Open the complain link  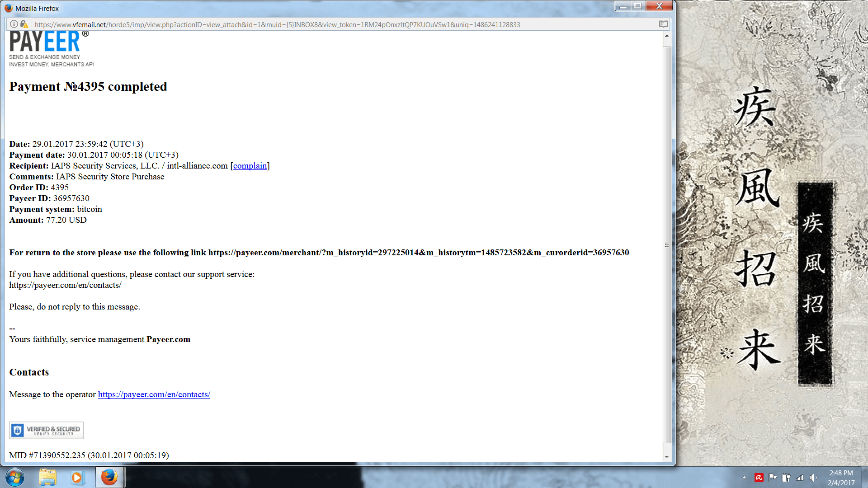tap(250, 166)
